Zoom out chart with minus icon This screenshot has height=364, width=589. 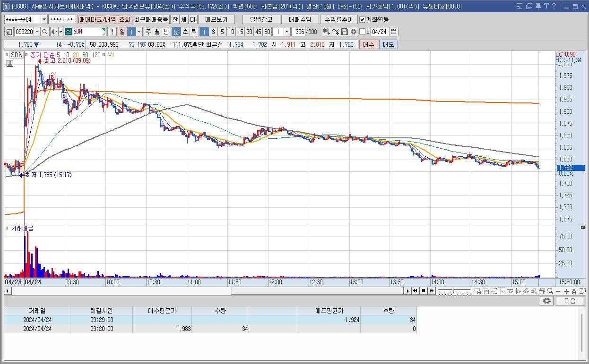click(558, 291)
